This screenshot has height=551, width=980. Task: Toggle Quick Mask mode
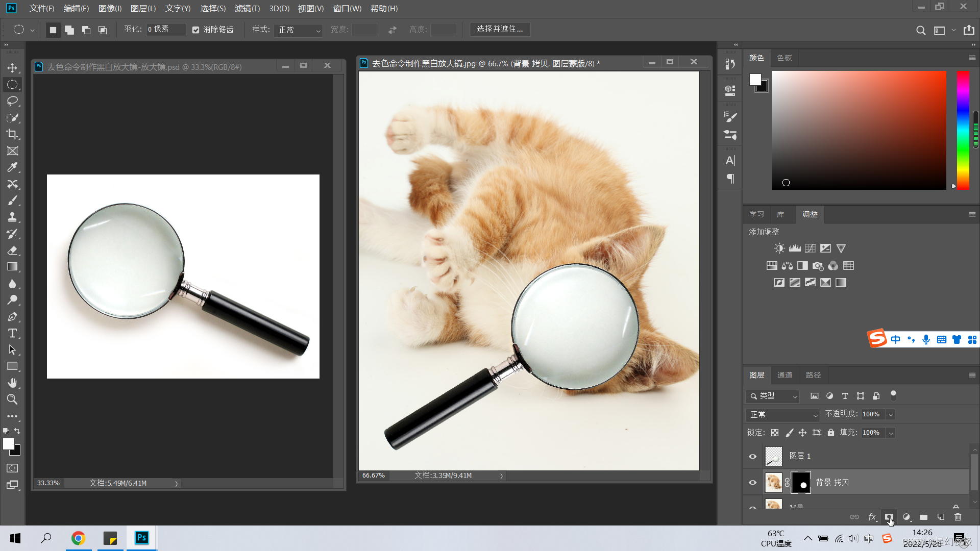(x=12, y=468)
